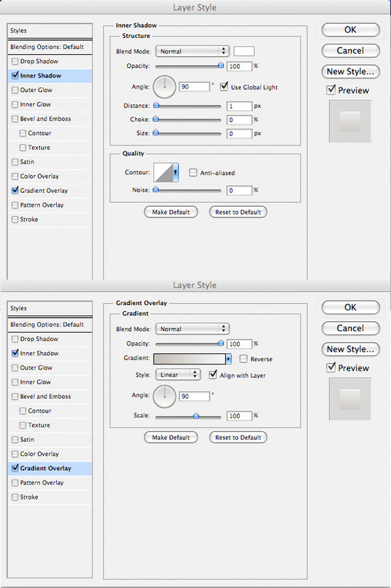The width and height of the screenshot is (391, 588).
Task: Tick the Contour sub-option in the Inner Shadow dialog
Action: point(23,133)
